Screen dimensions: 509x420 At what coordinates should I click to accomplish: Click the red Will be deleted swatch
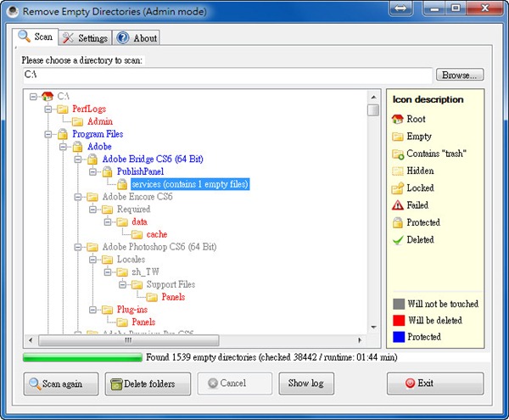click(x=399, y=321)
